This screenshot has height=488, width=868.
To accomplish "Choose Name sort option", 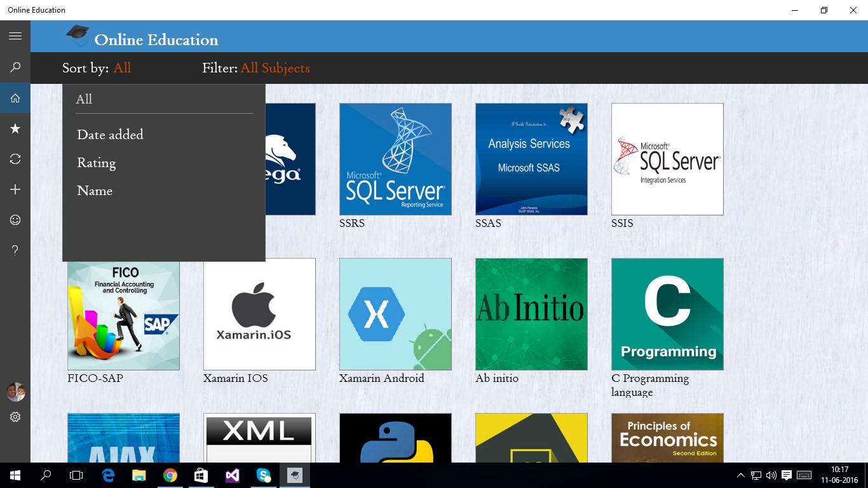I will click(95, 191).
